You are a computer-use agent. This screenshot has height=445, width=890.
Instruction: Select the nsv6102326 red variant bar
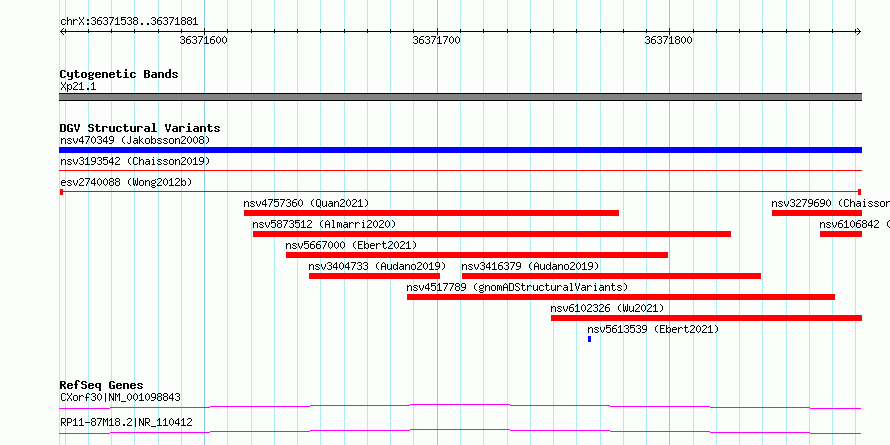pos(707,318)
